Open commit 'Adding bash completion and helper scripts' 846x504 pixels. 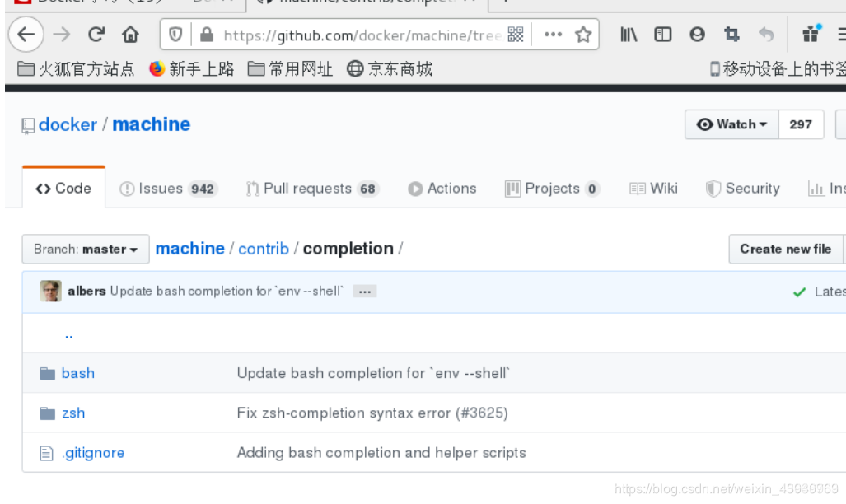(381, 453)
